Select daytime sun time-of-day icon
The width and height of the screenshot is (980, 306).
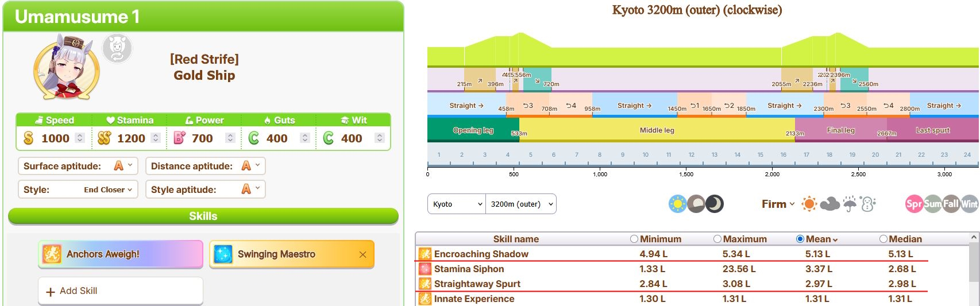coord(678,204)
